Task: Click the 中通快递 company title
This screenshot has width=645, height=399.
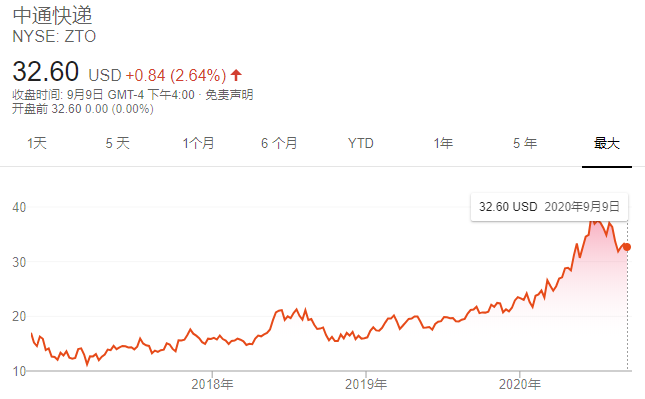Action: 52,16
